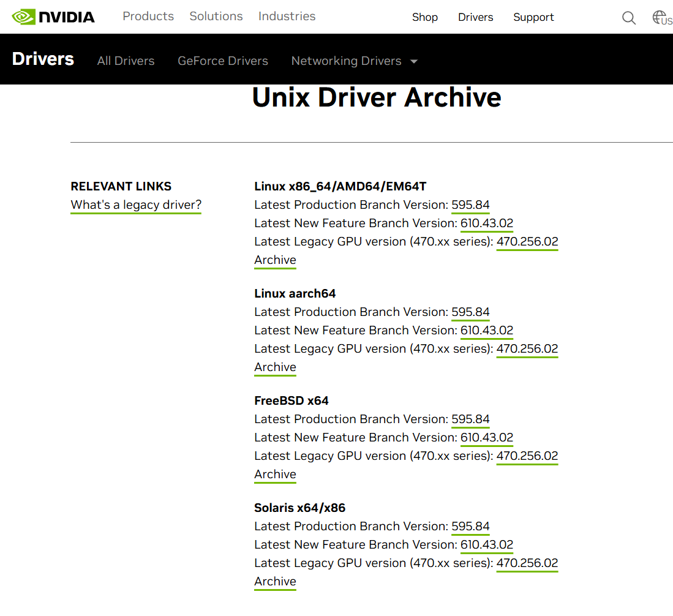This screenshot has height=616, width=673.
Task: Open Linux x86_64 production version 595.84
Action: click(470, 205)
